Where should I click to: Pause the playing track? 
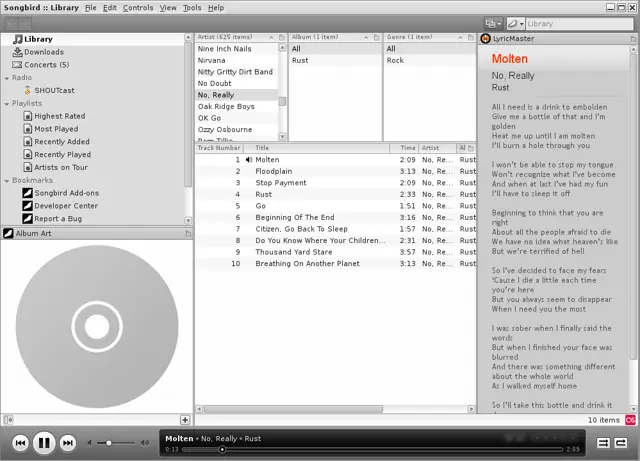(x=44, y=443)
